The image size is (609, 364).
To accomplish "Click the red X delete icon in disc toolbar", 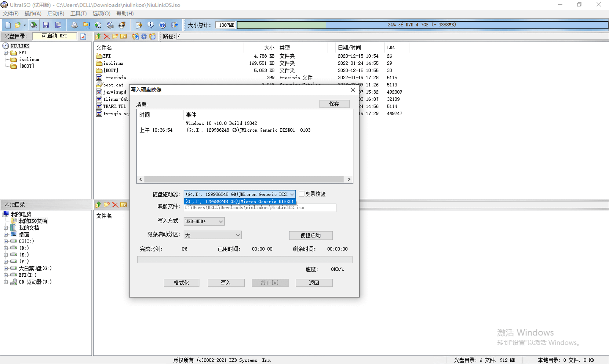I will click(106, 36).
